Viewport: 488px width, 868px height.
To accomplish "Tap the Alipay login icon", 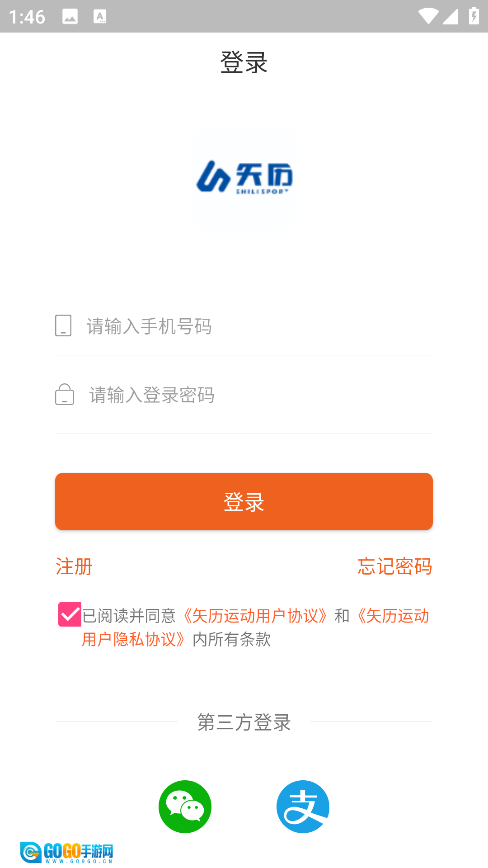I will 303,807.
